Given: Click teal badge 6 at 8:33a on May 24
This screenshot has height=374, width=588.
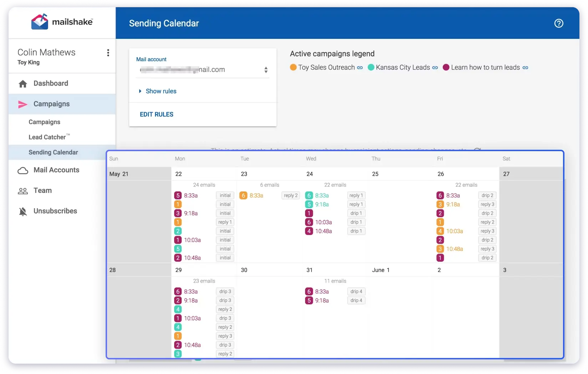Looking at the screenshot, I should click(309, 195).
